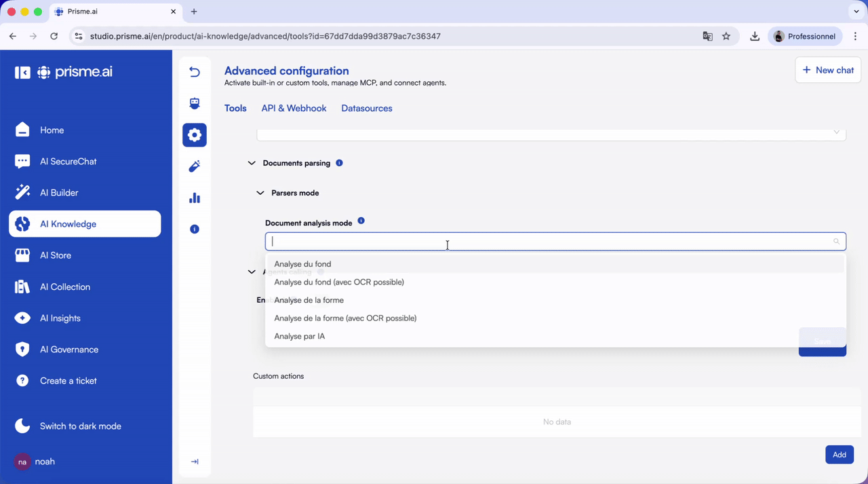Click the expand panel arrow icon at bottom

tap(195, 462)
